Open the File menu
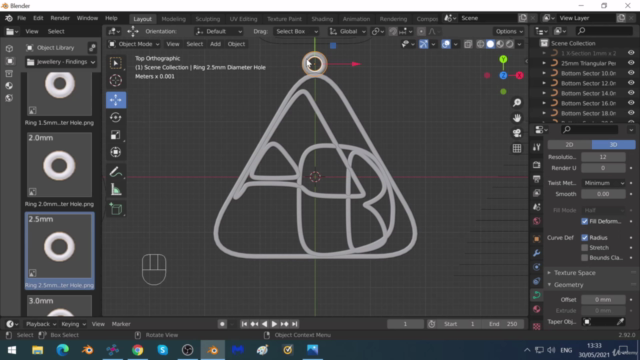640x360 pixels. (x=21, y=18)
